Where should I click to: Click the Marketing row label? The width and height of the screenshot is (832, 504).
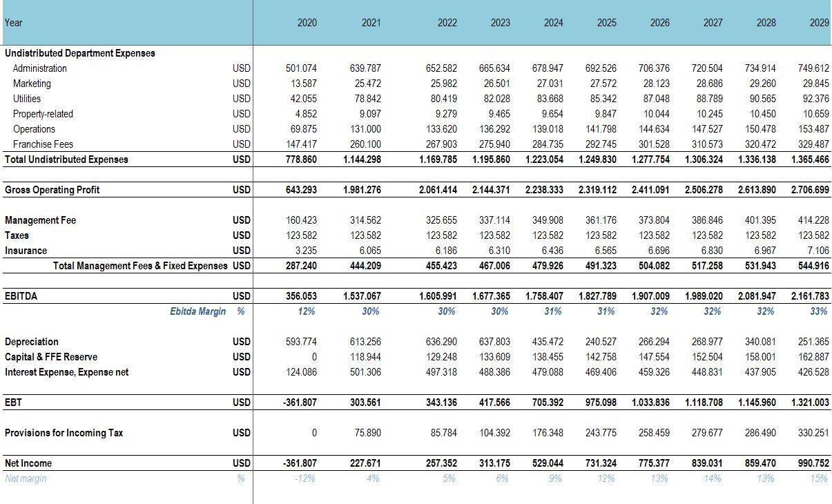coord(32,84)
